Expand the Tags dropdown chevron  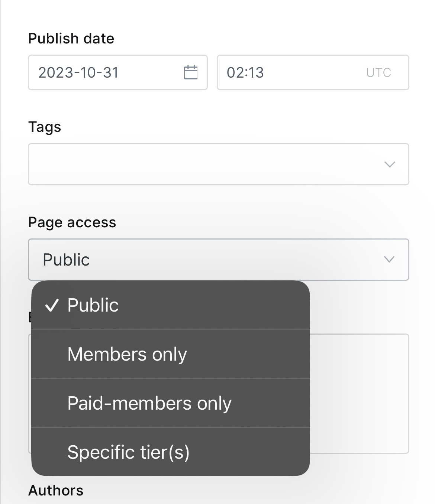(x=389, y=164)
